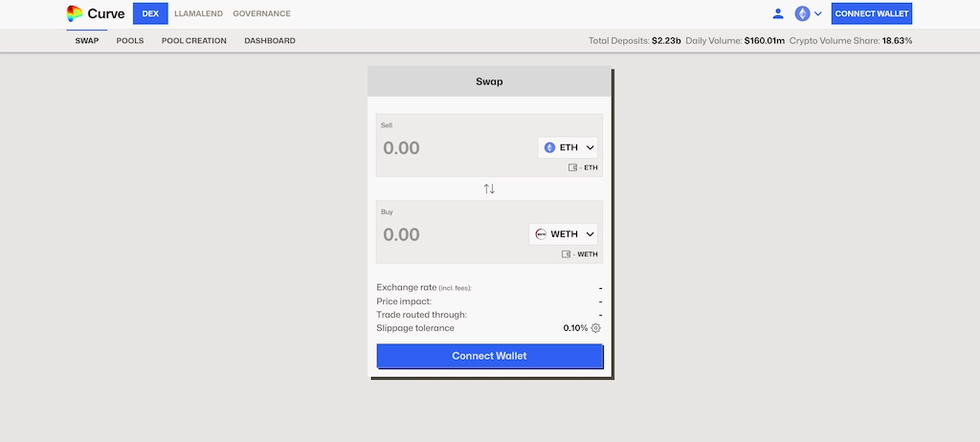This screenshot has height=442, width=980.
Task: Switch to the Pools tab
Action: (x=130, y=41)
